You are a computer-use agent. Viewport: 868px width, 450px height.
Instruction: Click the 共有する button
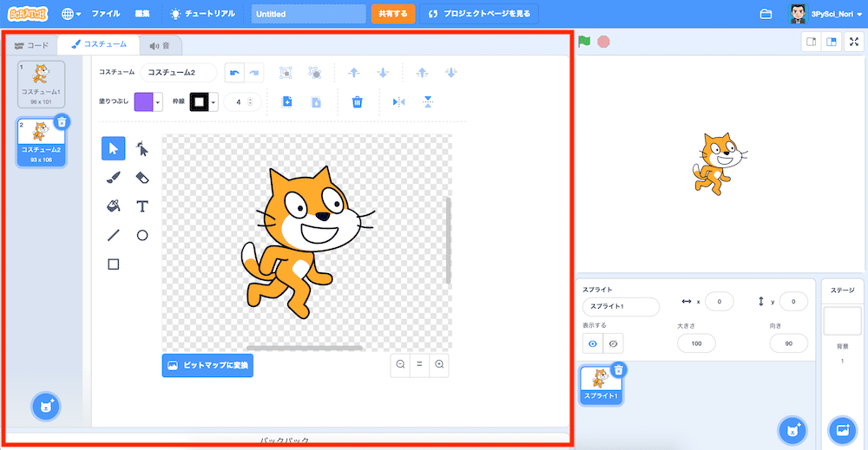393,14
